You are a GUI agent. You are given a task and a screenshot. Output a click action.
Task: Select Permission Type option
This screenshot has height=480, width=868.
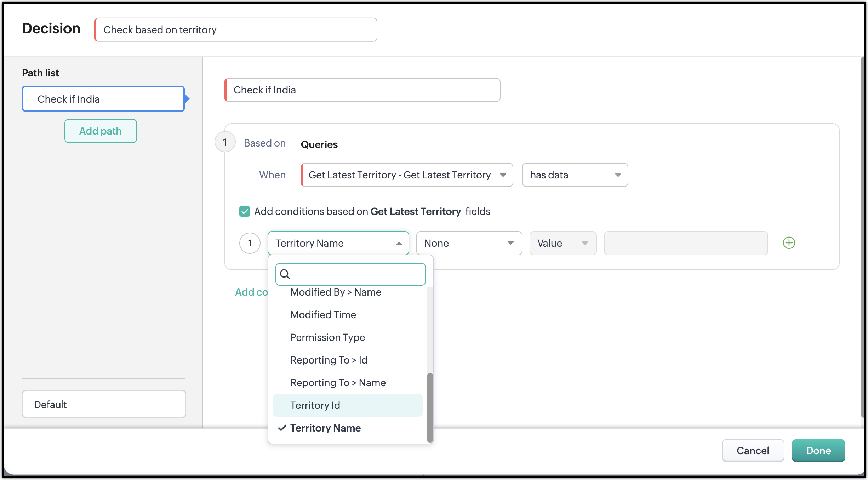pos(327,337)
